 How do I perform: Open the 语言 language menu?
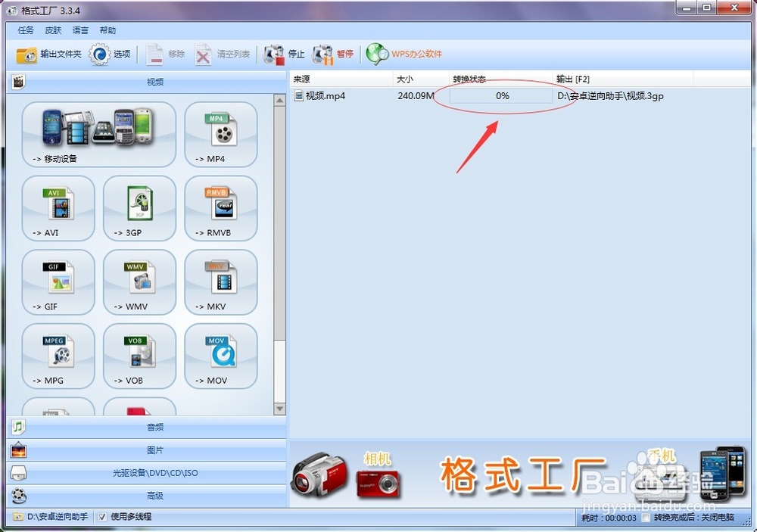click(80, 30)
